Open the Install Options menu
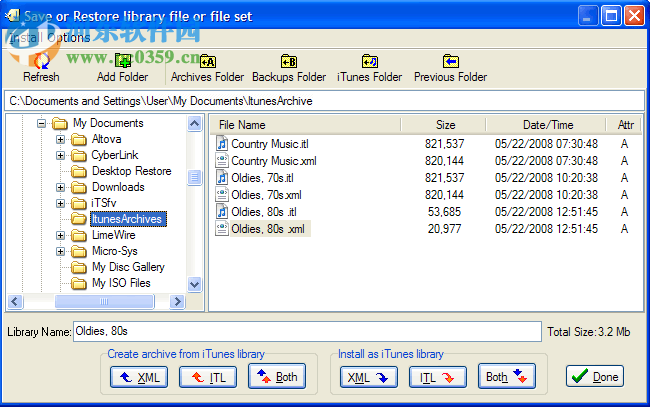Viewport: 650px width, 409px height. tap(50, 38)
